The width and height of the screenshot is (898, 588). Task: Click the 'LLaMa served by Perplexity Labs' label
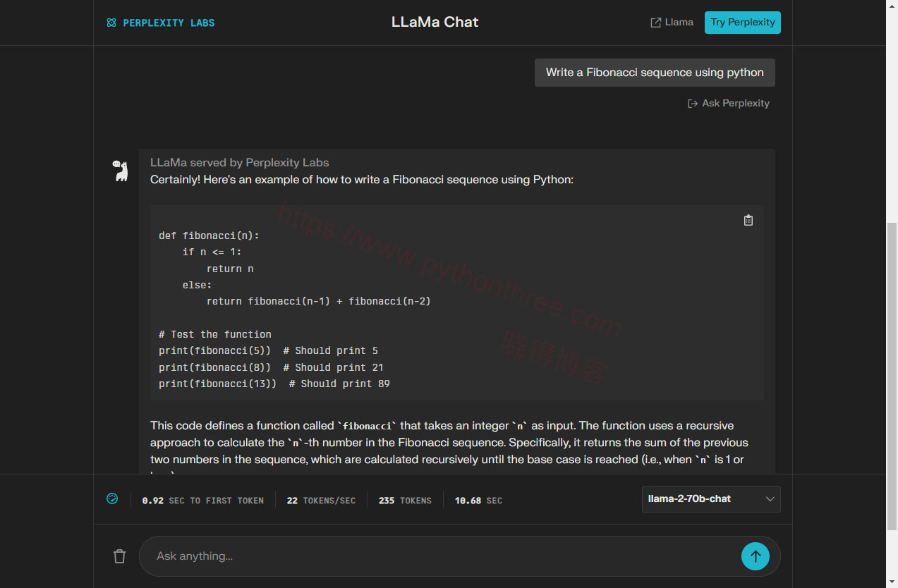pos(240,163)
